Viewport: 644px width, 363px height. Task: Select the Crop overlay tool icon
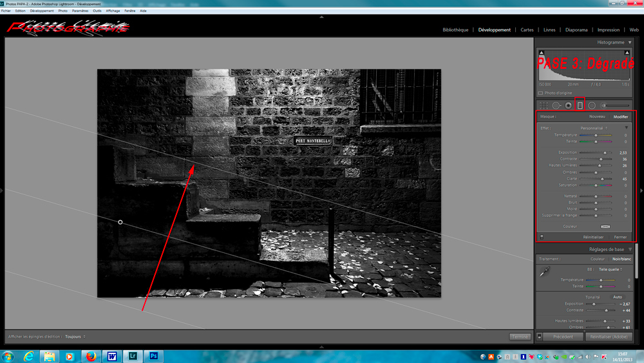click(x=544, y=106)
